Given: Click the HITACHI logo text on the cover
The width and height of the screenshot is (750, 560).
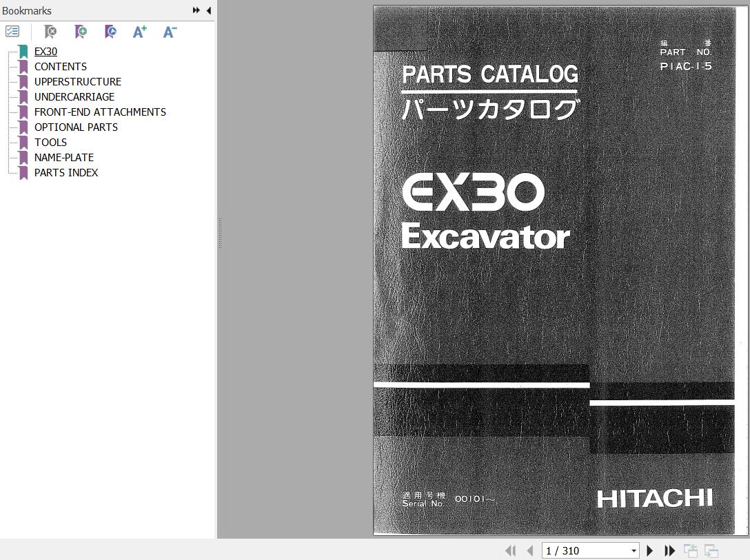Looking at the screenshot, I should pyautogui.click(x=655, y=499).
